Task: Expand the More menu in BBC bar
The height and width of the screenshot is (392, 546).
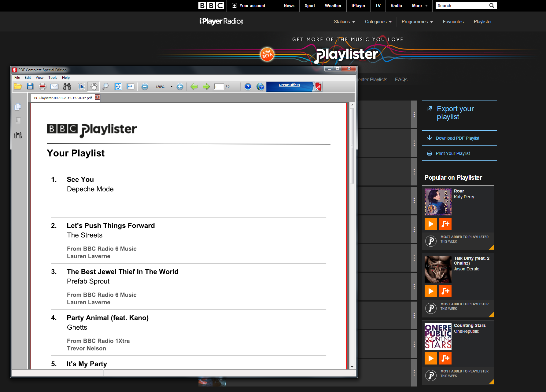Action: 420,5
